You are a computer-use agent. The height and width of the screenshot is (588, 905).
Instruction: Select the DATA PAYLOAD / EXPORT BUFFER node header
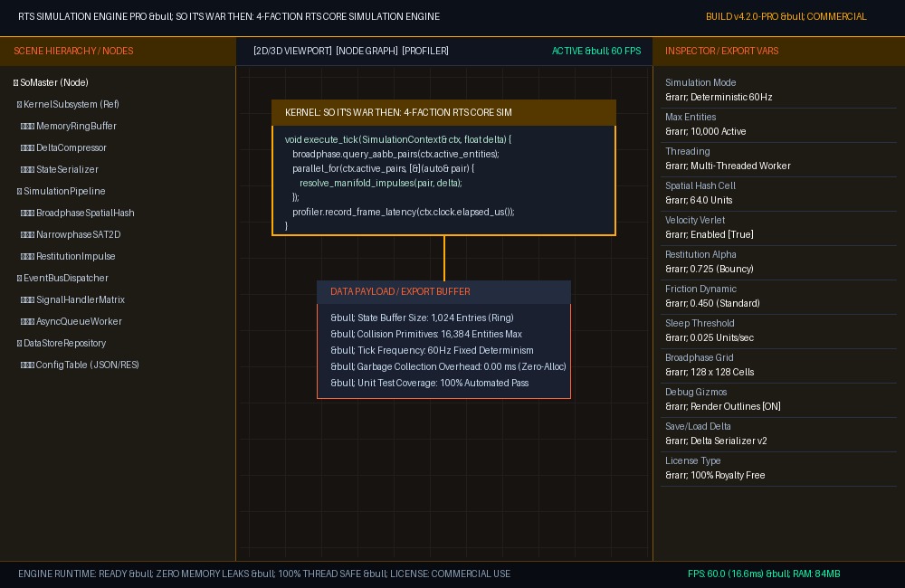[443, 292]
